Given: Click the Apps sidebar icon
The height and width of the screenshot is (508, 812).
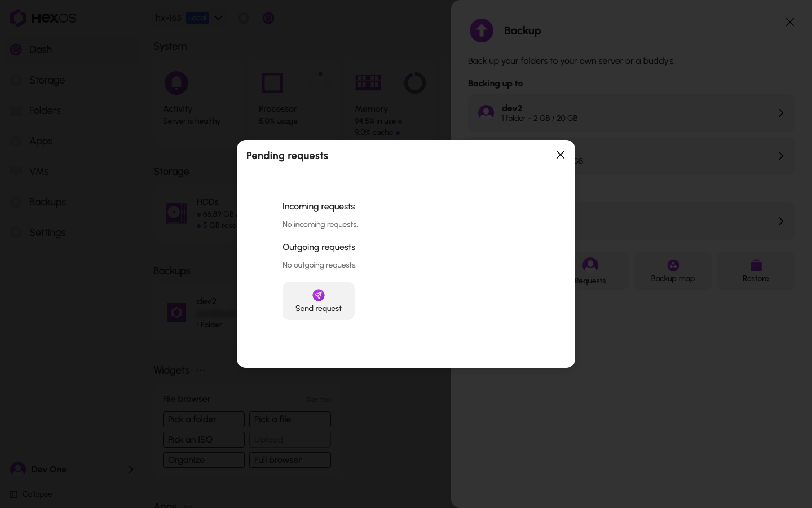Looking at the screenshot, I should pos(16,141).
